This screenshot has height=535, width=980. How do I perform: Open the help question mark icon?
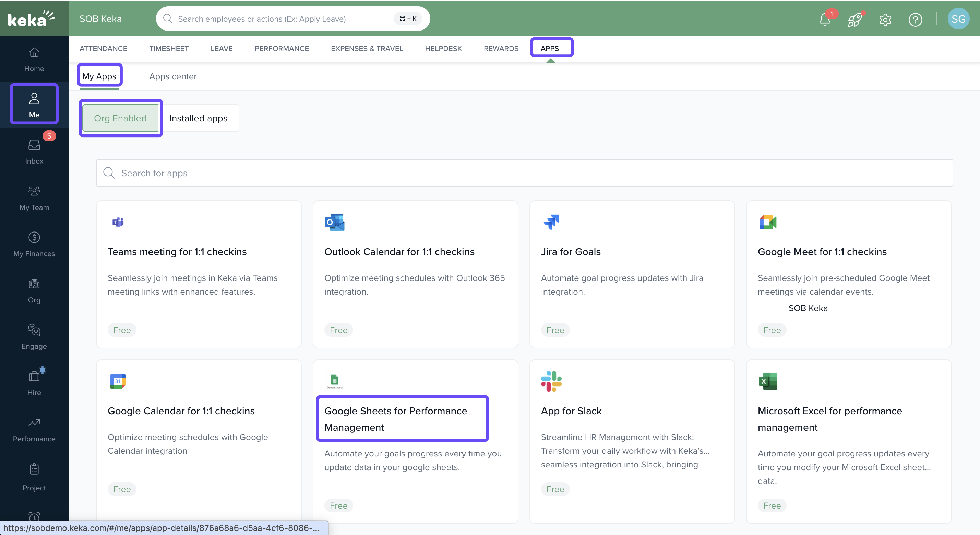pos(915,19)
